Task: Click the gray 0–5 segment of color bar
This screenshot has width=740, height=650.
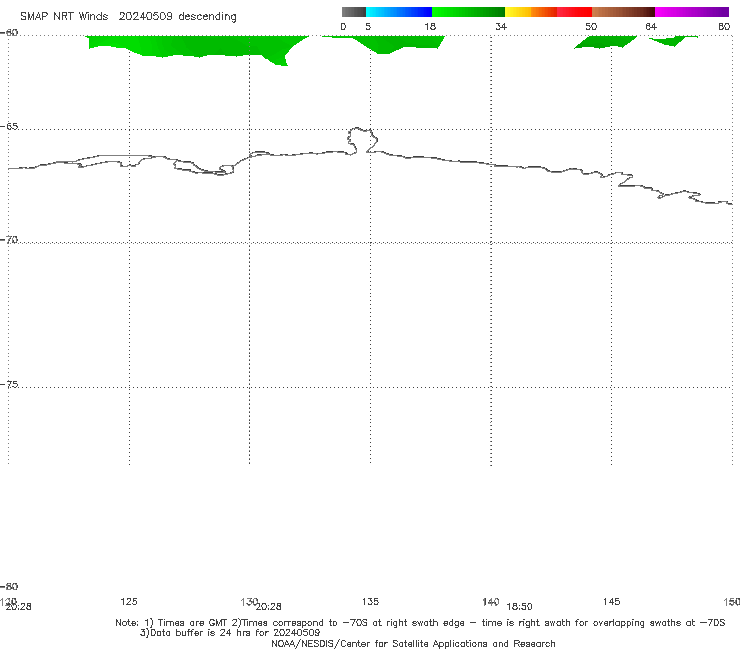Action: [354, 12]
